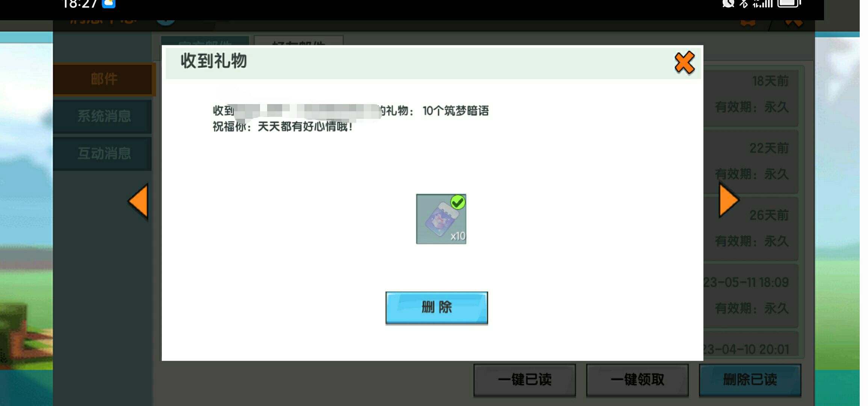Close the 收到礼物 dialog with orange X
The image size is (868, 406).
684,62
